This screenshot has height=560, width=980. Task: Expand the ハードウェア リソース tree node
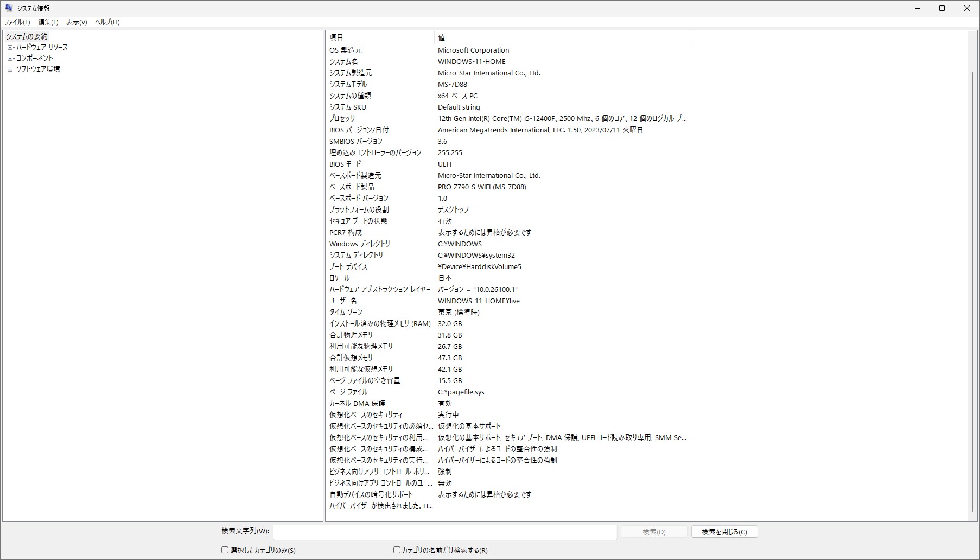click(10, 48)
